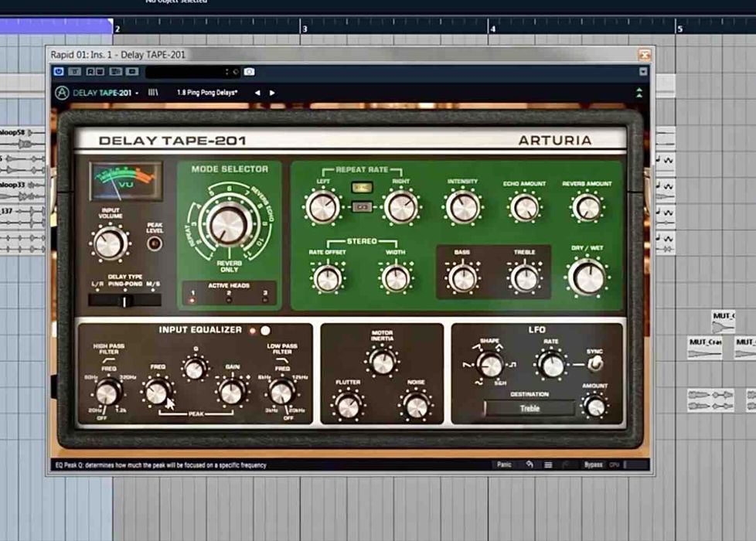Go to the next preset

point(272,93)
